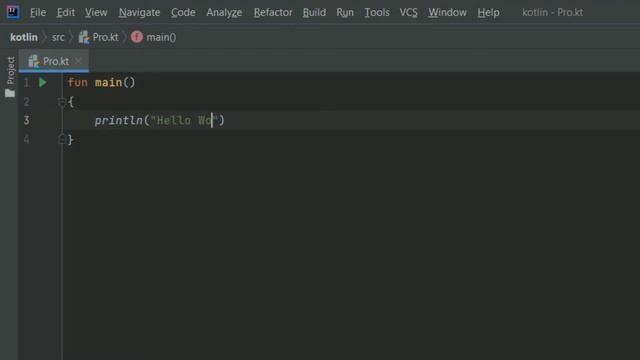The height and width of the screenshot is (360, 640).
Task: Open the Help menu
Action: point(488,13)
